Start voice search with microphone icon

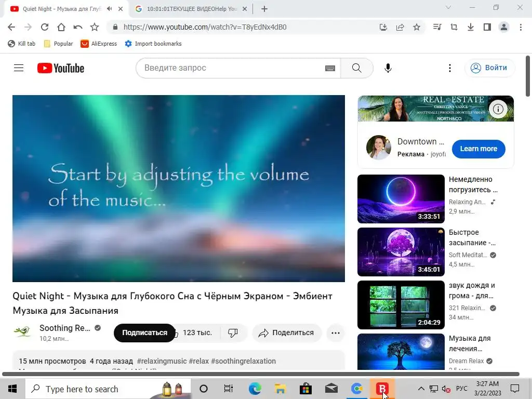coord(388,68)
